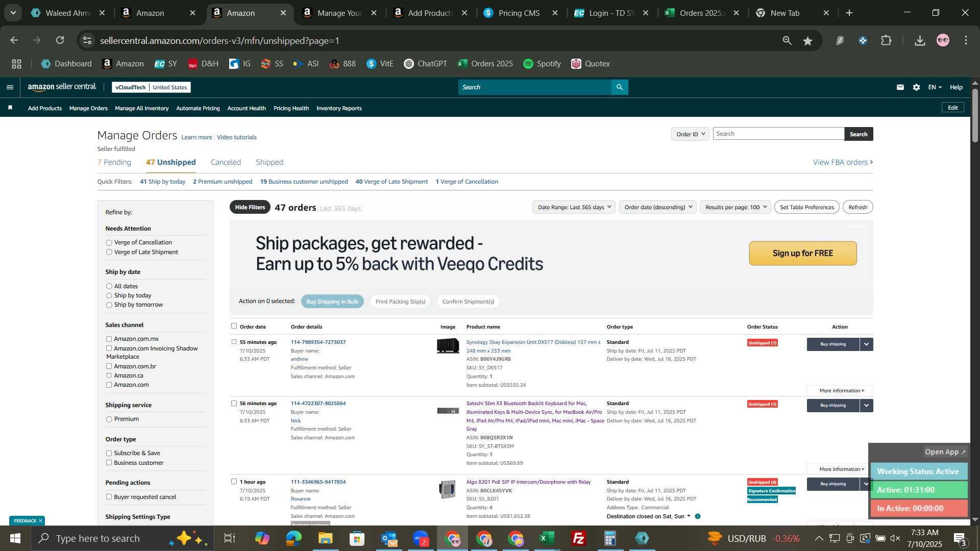Open View FBA orders link
The height and width of the screenshot is (551, 980).
click(x=843, y=162)
